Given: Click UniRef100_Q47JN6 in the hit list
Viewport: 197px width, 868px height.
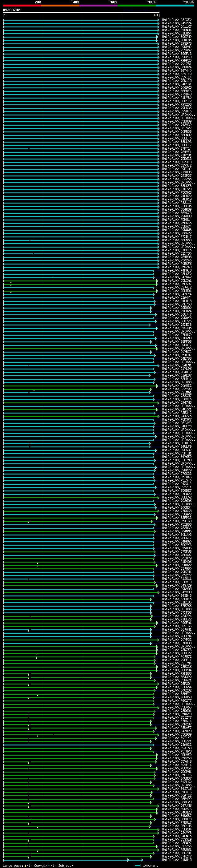Looking at the screenshot, I should click(x=177, y=806).
